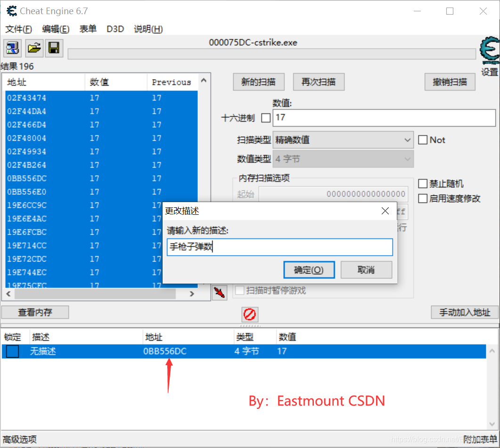The image size is (500, 448).
Task: Click the 地址 column header in results
Action: tap(44, 82)
